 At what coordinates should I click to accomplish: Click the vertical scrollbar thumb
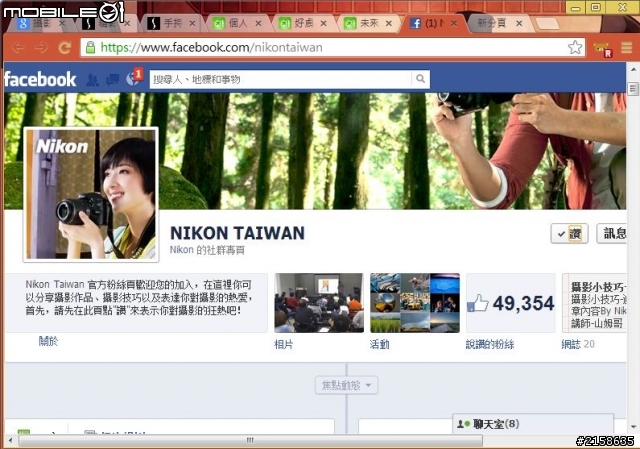[633, 89]
